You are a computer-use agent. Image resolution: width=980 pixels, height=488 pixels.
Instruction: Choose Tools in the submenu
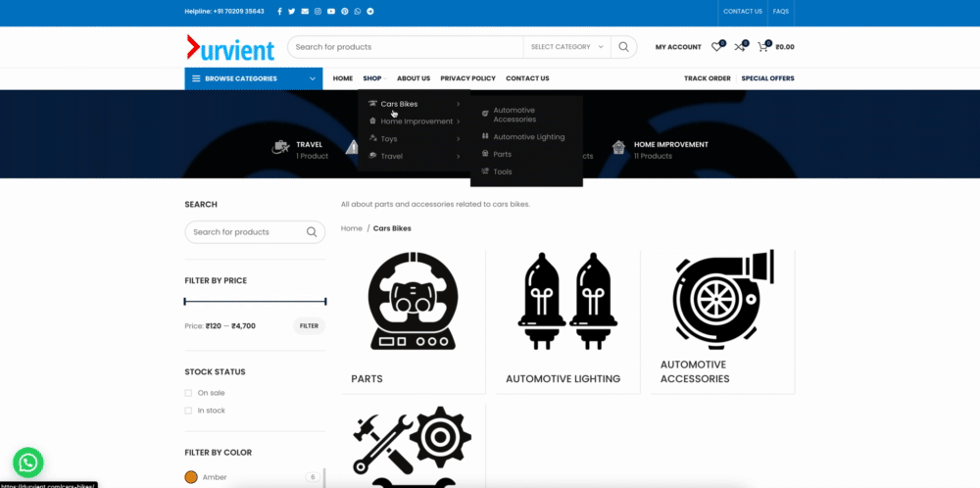(x=503, y=171)
